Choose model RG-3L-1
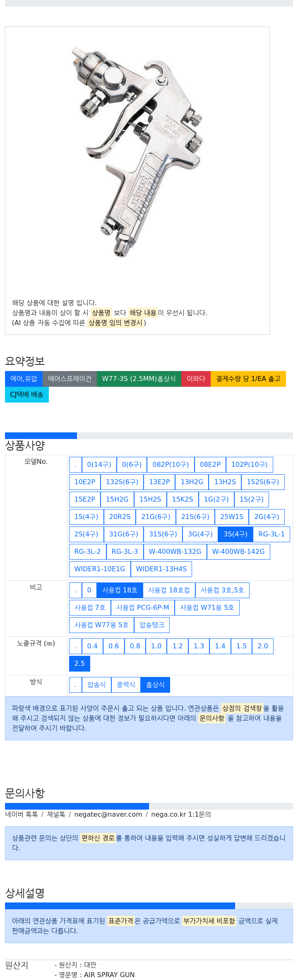The height and width of the screenshot is (980, 298). 272,534
